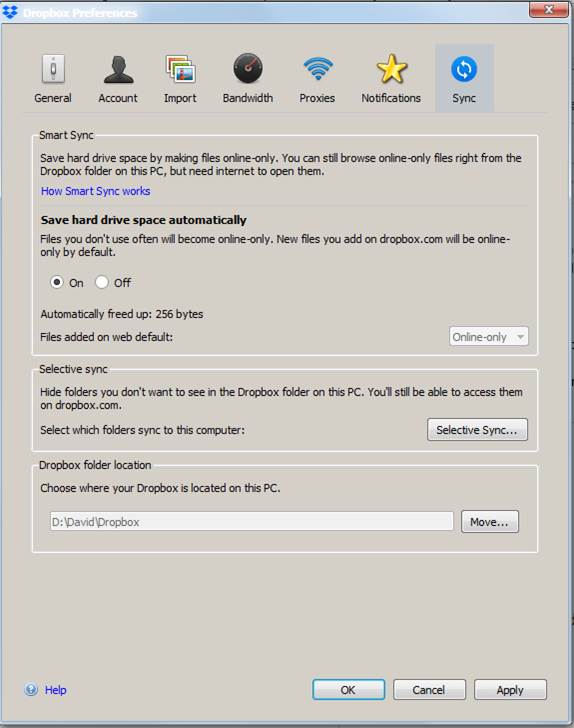Click the Apply button

click(x=510, y=689)
